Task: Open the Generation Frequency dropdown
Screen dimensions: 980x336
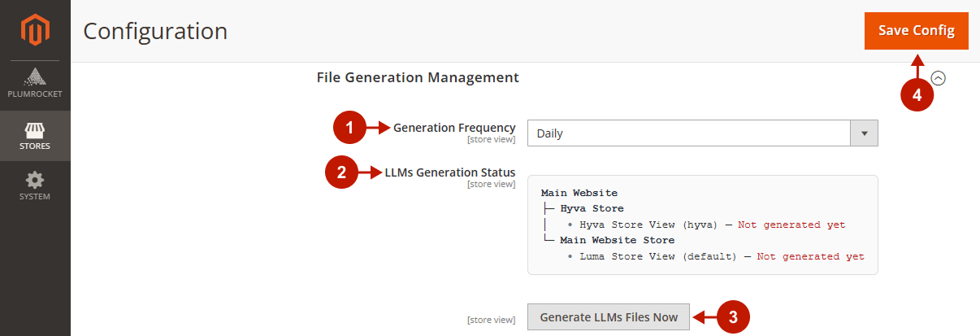Action: click(703, 133)
